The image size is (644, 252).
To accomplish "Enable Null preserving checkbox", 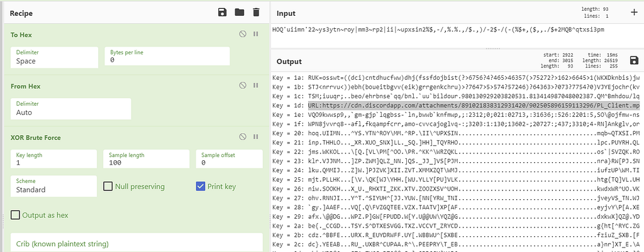I will click(108, 187).
